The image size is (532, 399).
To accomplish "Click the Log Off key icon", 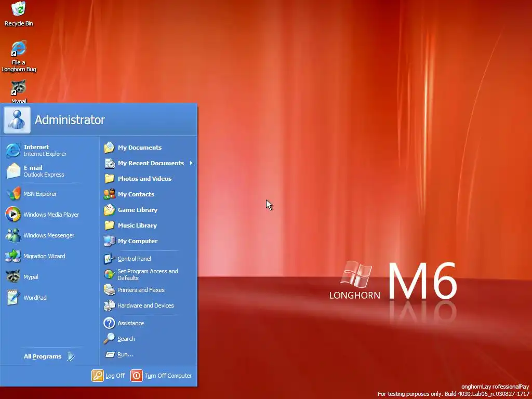I will point(97,376).
